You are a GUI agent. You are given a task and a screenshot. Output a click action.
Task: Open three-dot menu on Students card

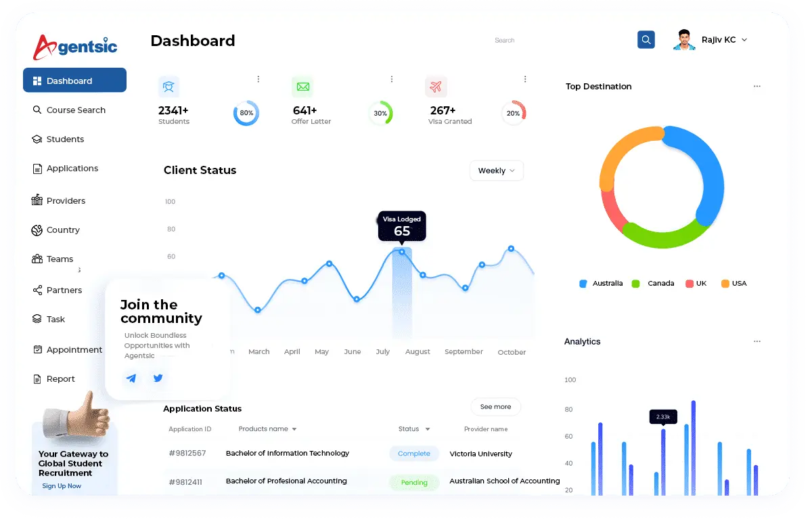(x=258, y=79)
